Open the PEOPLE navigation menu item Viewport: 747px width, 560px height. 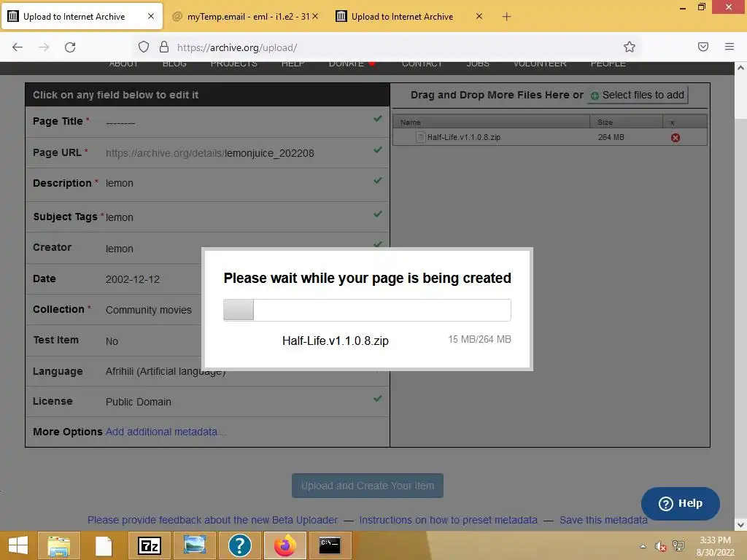pyautogui.click(x=608, y=64)
